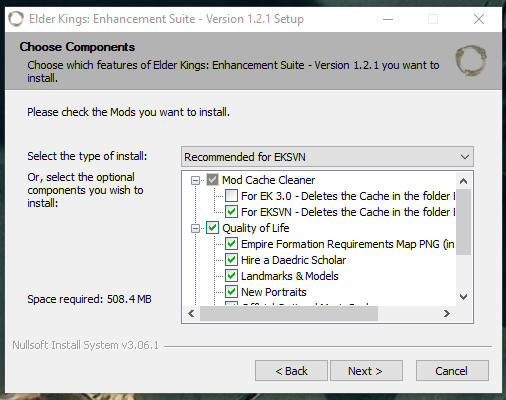The image size is (506, 400).
Task: Click the Elder Kings emblem in header
Action: (x=471, y=61)
